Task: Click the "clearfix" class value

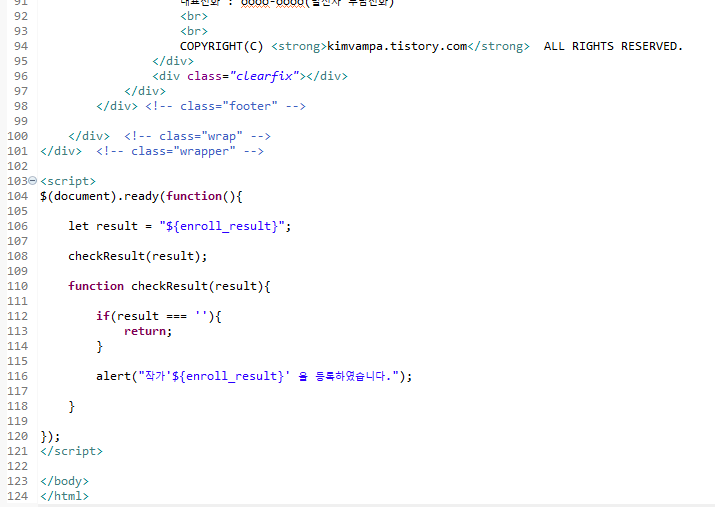Action: (x=264, y=76)
